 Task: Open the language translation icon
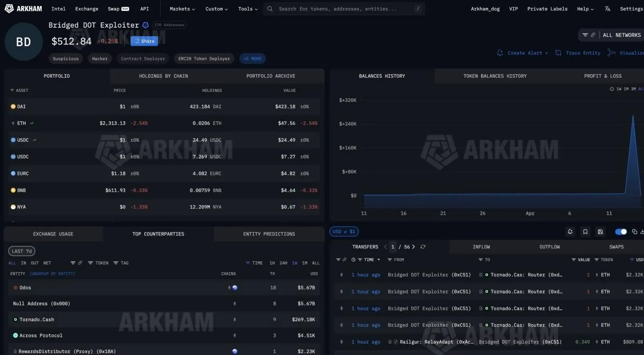coord(608,8)
